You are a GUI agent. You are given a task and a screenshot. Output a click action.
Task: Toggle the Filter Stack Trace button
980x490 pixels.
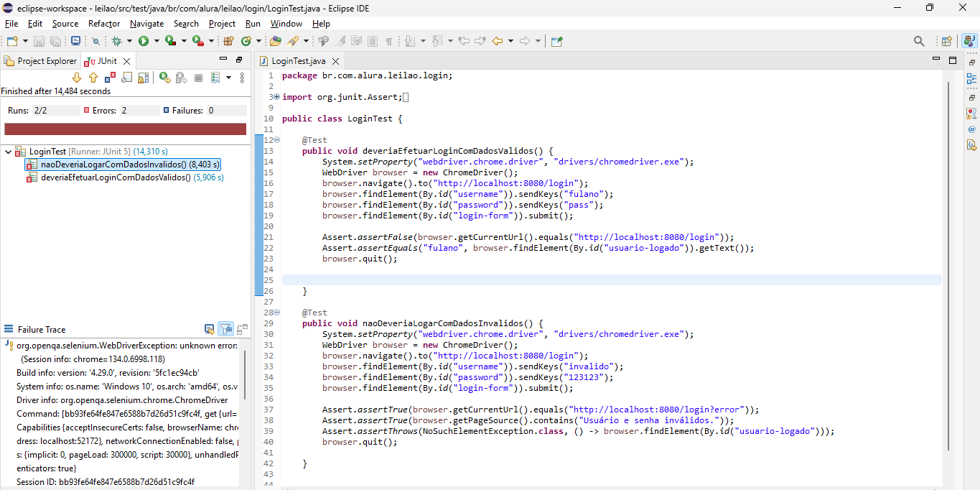pyautogui.click(x=225, y=329)
